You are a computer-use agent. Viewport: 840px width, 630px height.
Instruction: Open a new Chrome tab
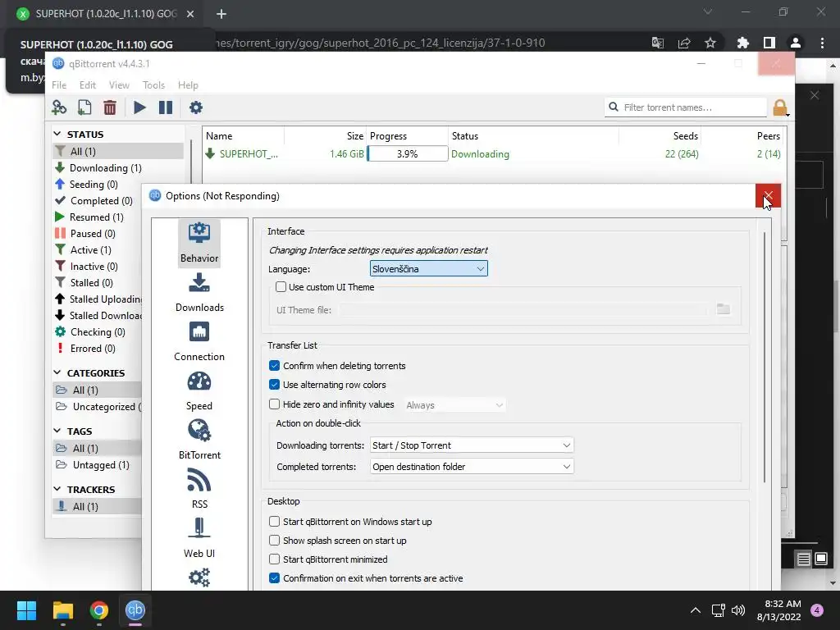point(221,14)
